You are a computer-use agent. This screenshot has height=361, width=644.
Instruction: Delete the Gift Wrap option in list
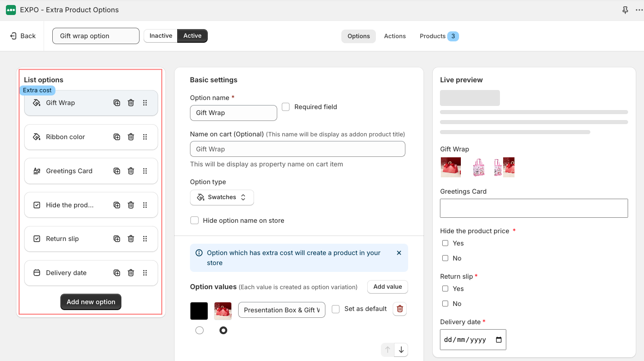point(131,103)
